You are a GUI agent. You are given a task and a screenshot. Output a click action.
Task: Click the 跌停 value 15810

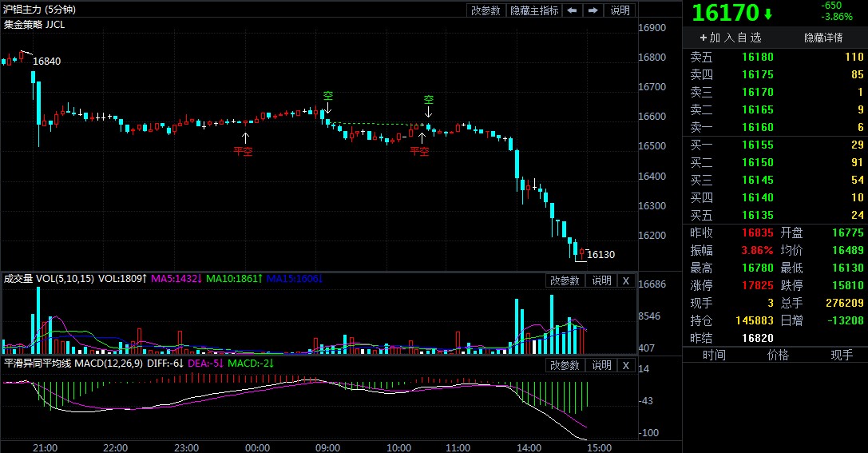[x=847, y=286]
